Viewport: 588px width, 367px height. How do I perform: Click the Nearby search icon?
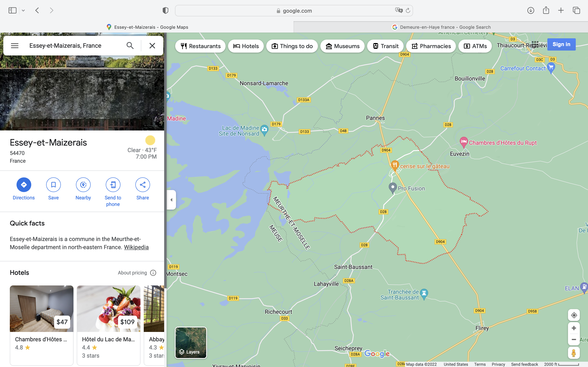83,185
